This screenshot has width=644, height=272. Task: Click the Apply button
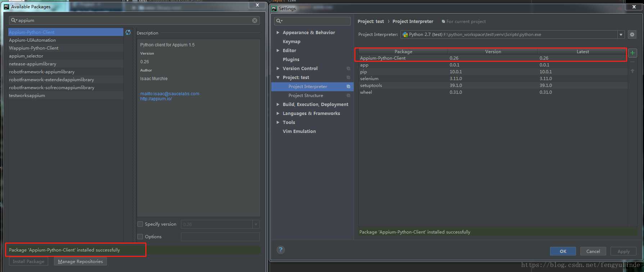pyautogui.click(x=623, y=252)
